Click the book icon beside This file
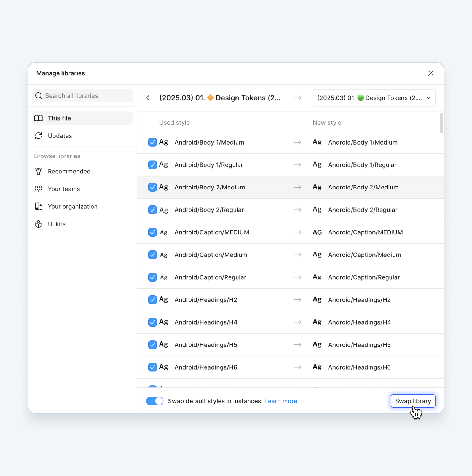 pyautogui.click(x=39, y=118)
